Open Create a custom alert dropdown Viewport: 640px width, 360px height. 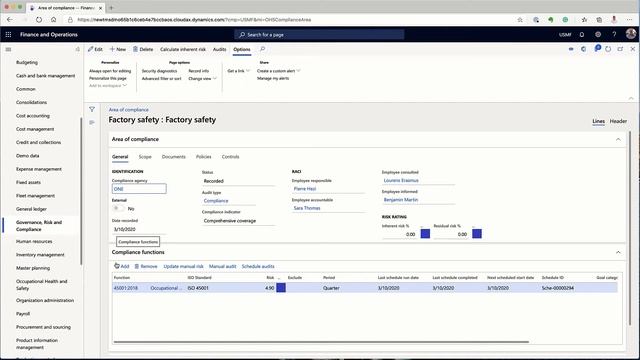click(279, 71)
